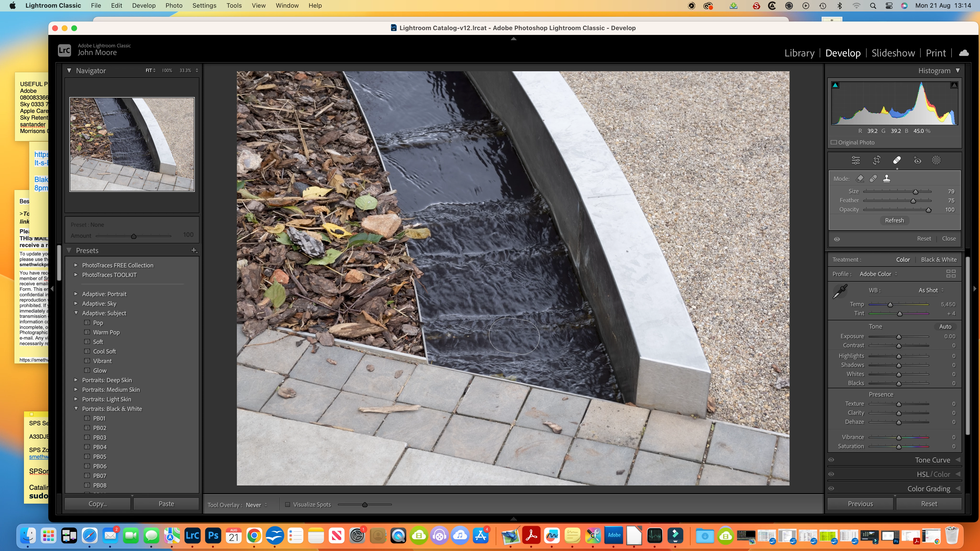Image resolution: width=980 pixels, height=551 pixels.
Task: Open the Develop menu in menu bar
Action: tap(143, 6)
